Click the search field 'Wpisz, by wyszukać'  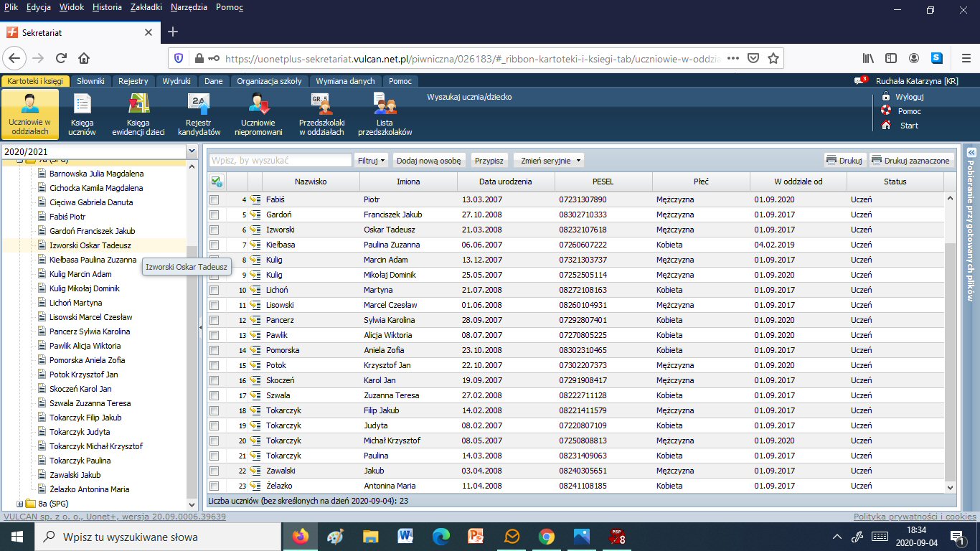[x=280, y=161]
